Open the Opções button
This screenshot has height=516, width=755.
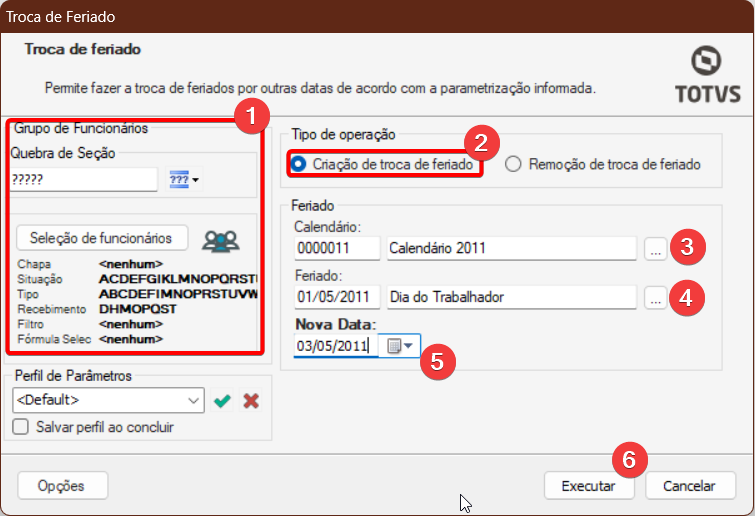click(63, 486)
